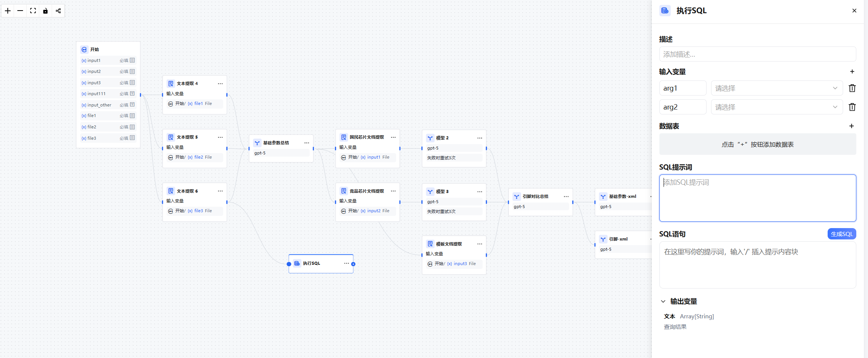
Task: Open the 基础参数总结 node options menu
Action: click(x=307, y=143)
